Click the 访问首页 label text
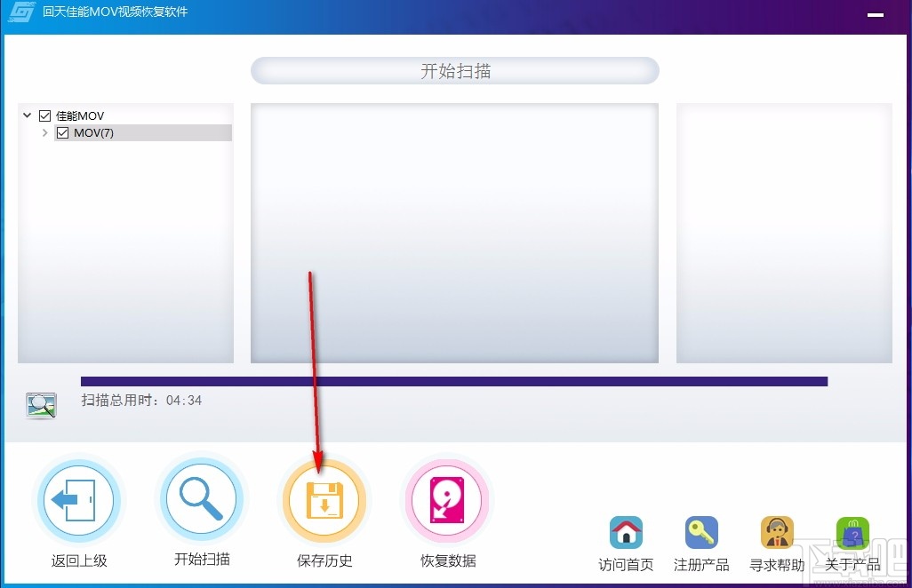The height and width of the screenshot is (588, 912). pyautogui.click(x=626, y=565)
